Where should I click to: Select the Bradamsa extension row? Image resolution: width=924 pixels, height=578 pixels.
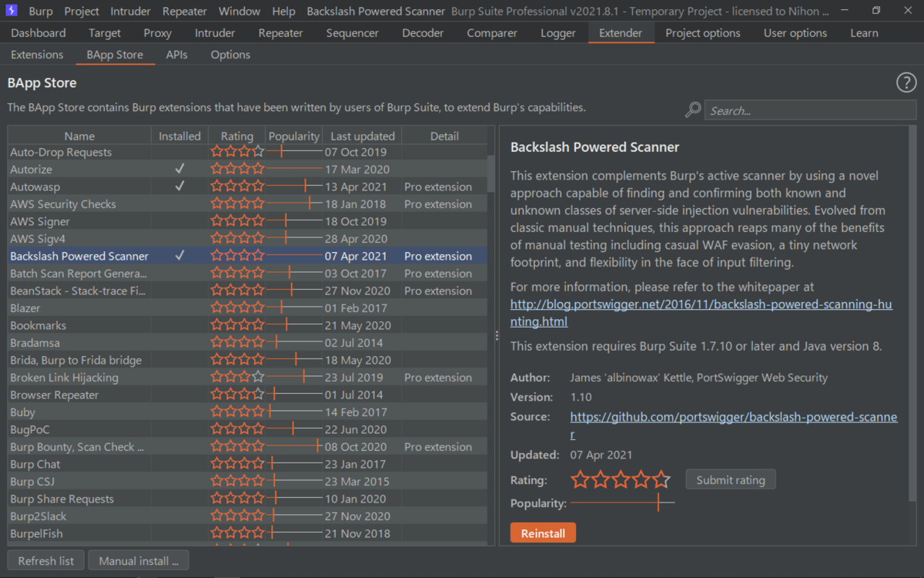(247, 342)
